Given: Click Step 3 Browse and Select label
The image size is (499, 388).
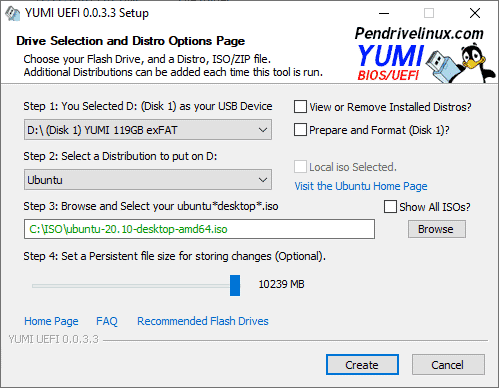Looking at the screenshot, I should (151, 206).
